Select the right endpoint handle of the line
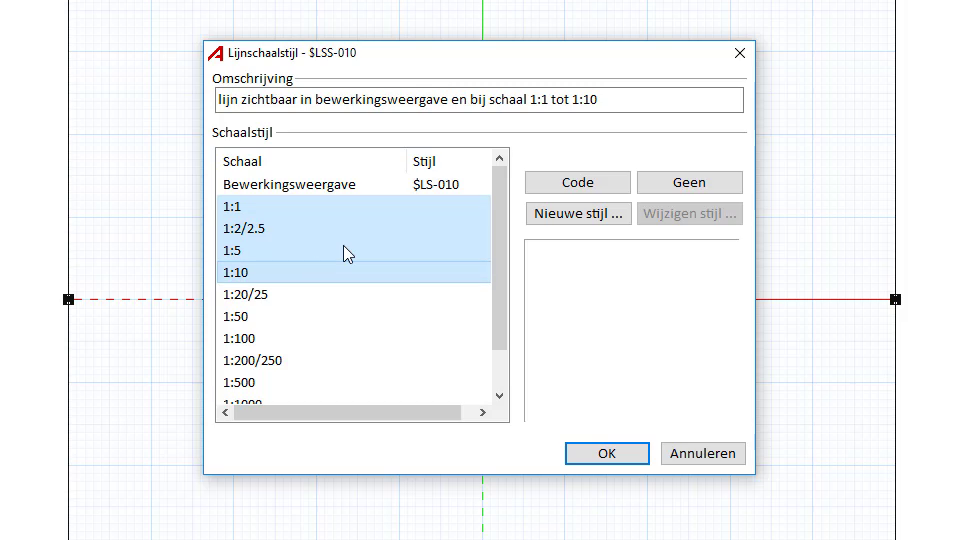Screen dimensions: 960x540 click(x=895, y=299)
